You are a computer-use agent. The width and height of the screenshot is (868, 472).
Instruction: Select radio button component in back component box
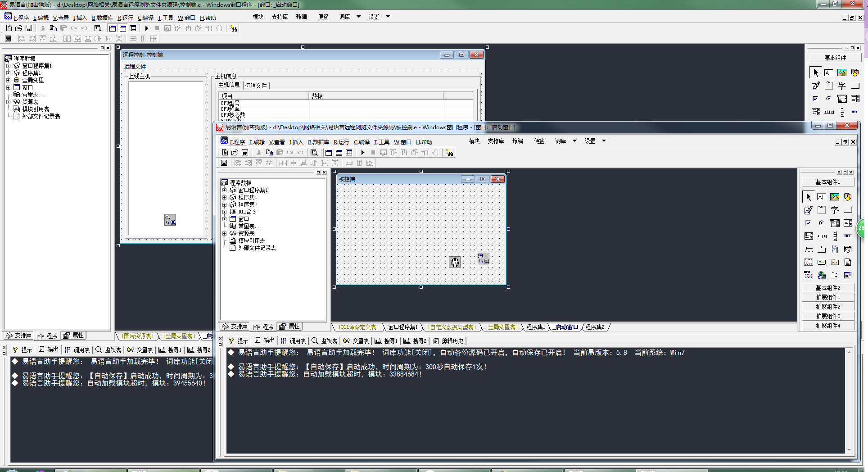point(828,99)
